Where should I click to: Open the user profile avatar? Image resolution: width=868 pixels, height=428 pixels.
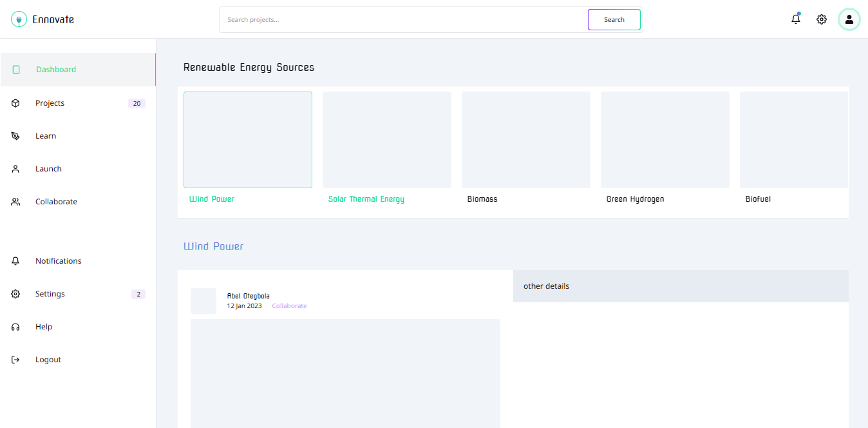coord(849,19)
